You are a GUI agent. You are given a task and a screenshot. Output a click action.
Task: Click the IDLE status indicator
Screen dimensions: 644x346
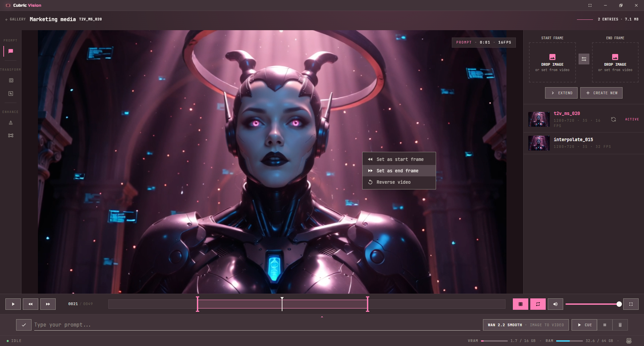pyautogui.click(x=14, y=341)
